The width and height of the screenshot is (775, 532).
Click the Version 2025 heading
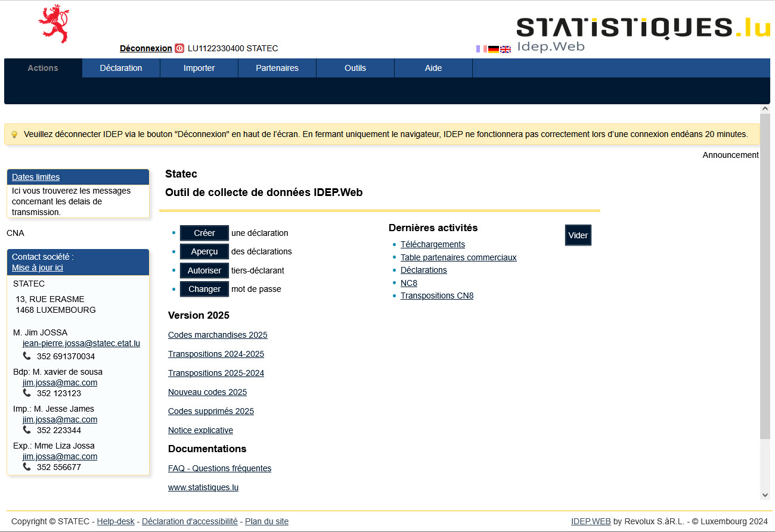pyautogui.click(x=199, y=315)
